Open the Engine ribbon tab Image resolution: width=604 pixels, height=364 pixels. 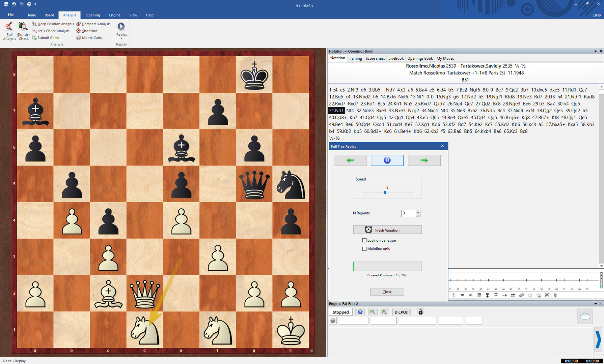(115, 15)
